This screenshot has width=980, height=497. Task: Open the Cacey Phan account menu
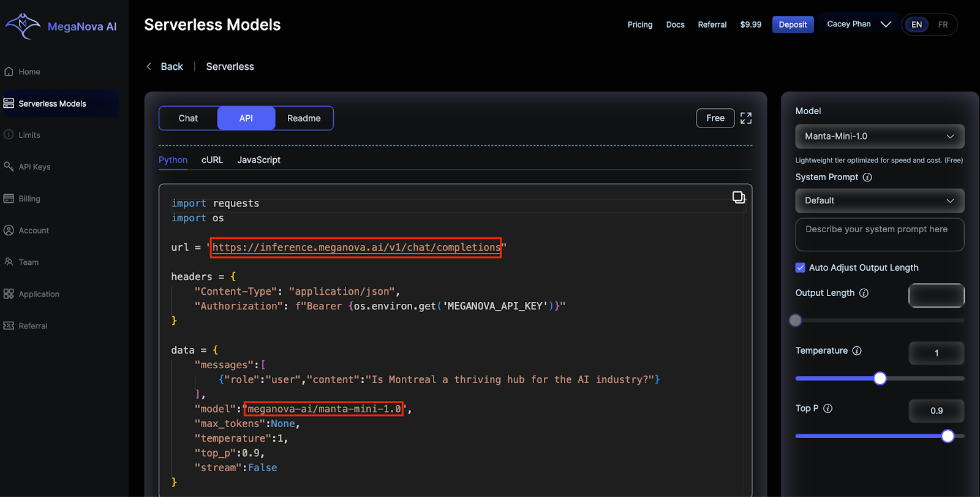click(x=859, y=25)
